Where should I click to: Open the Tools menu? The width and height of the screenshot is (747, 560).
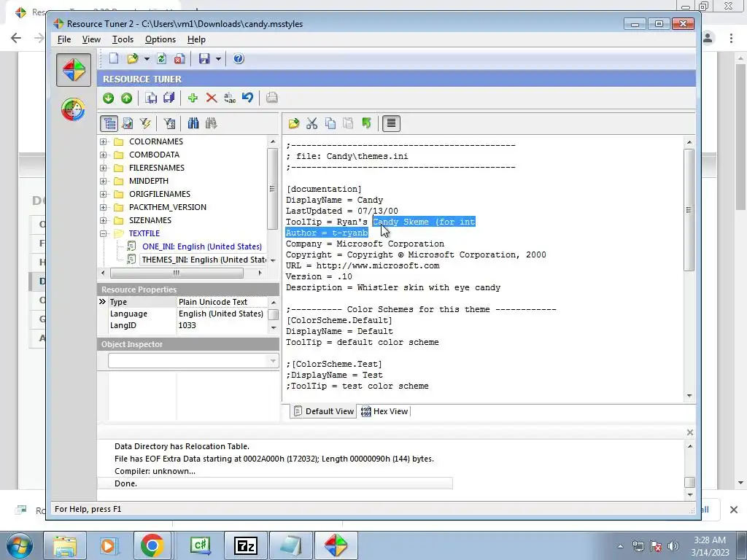pyautogui.click(x=123, y=39)
